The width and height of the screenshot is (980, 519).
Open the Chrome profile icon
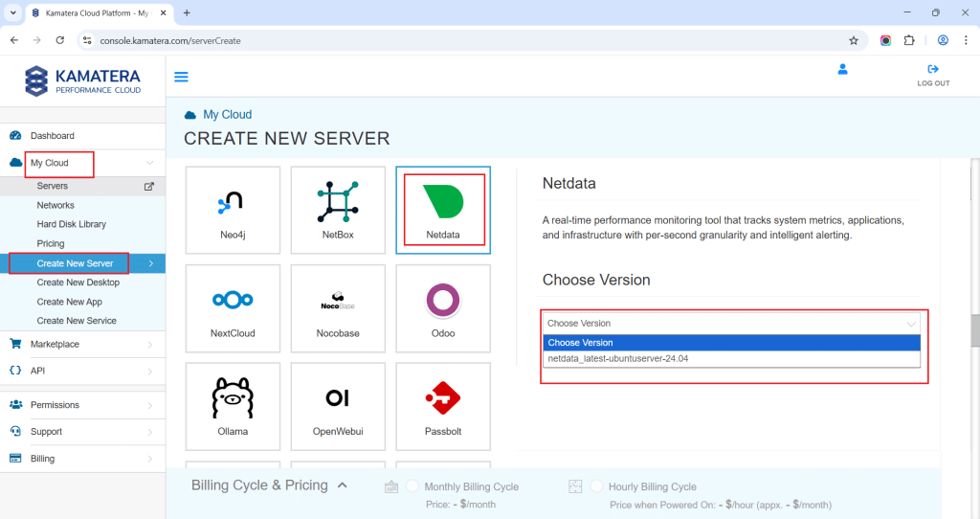point(943,40)
